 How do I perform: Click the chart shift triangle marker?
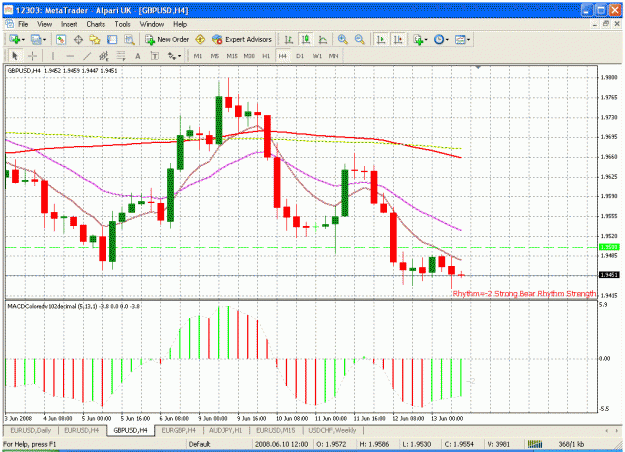(478, 67)
